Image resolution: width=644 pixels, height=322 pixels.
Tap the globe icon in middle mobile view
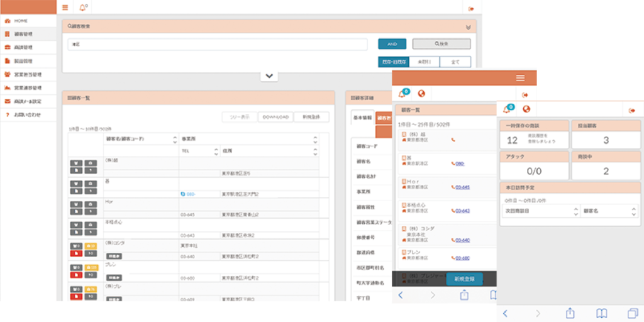421,94
